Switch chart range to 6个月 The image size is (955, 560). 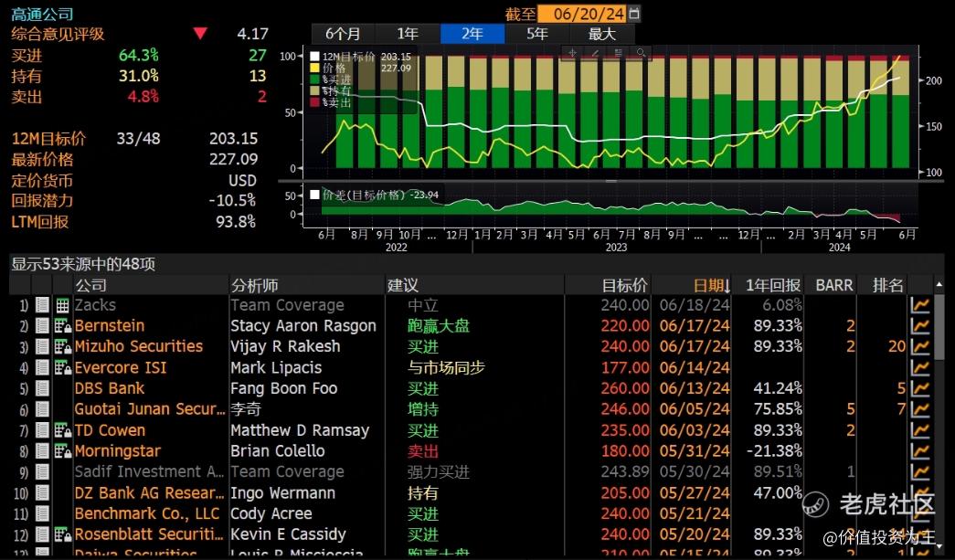pyautogui.click(x=344, y=34)
